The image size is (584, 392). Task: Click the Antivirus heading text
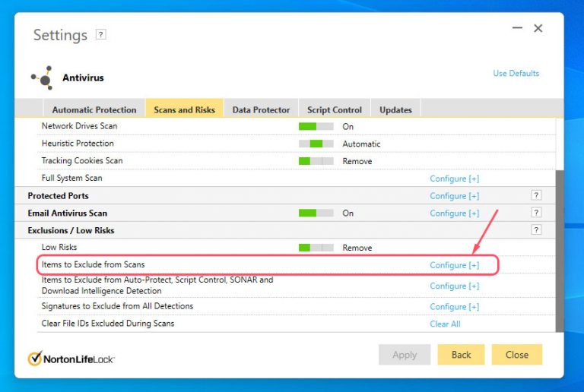tap(83, 77)
